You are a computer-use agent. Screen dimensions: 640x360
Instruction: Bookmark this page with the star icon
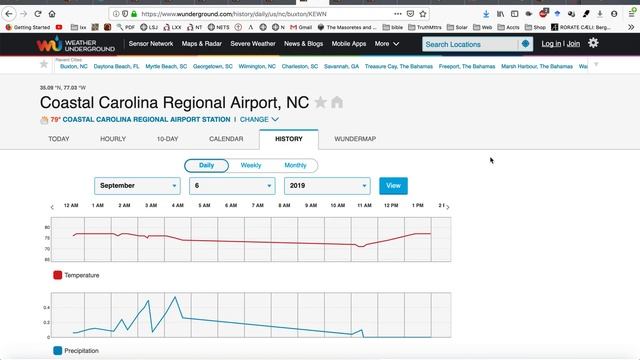(x=423, y=14)
